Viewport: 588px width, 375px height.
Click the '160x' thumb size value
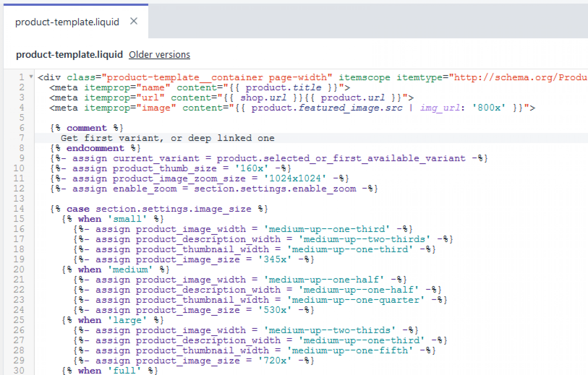click(252, 168)
